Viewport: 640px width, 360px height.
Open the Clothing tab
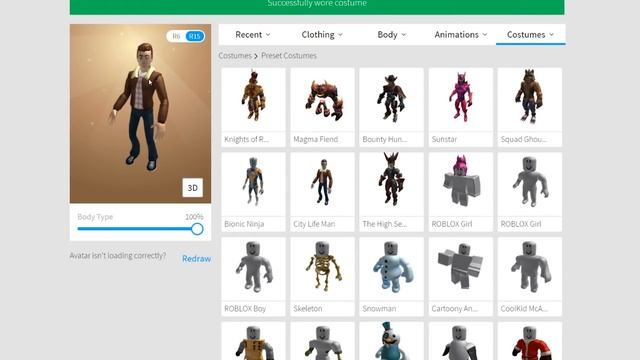point(322,35)
